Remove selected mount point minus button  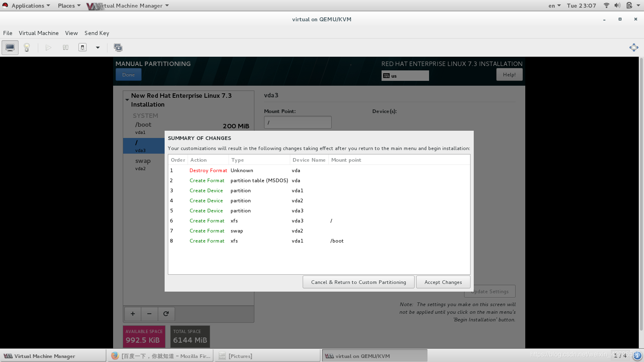click(x=149, y=314)
